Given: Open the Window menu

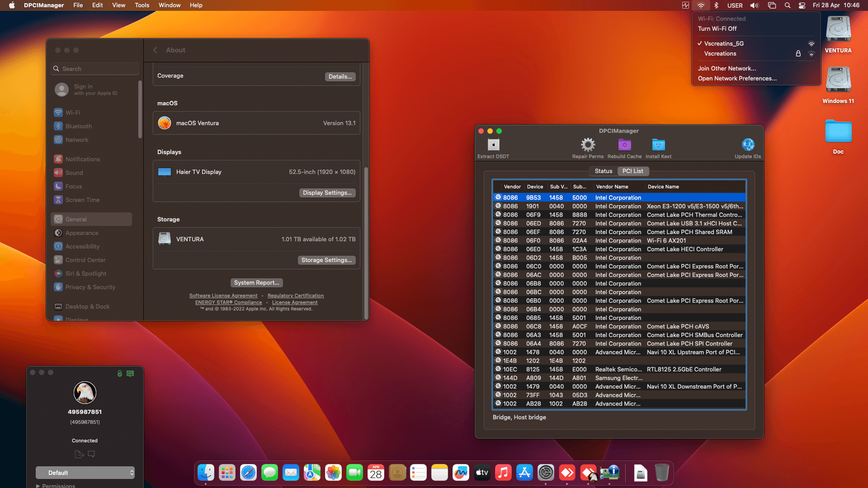Looking at the screenshot, I should (x=170, y=5).
